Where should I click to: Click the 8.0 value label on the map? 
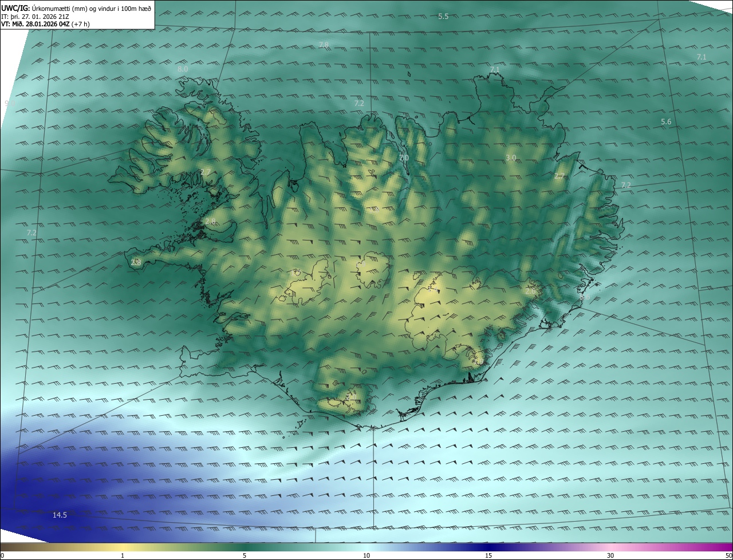click(x=183, y=69)
